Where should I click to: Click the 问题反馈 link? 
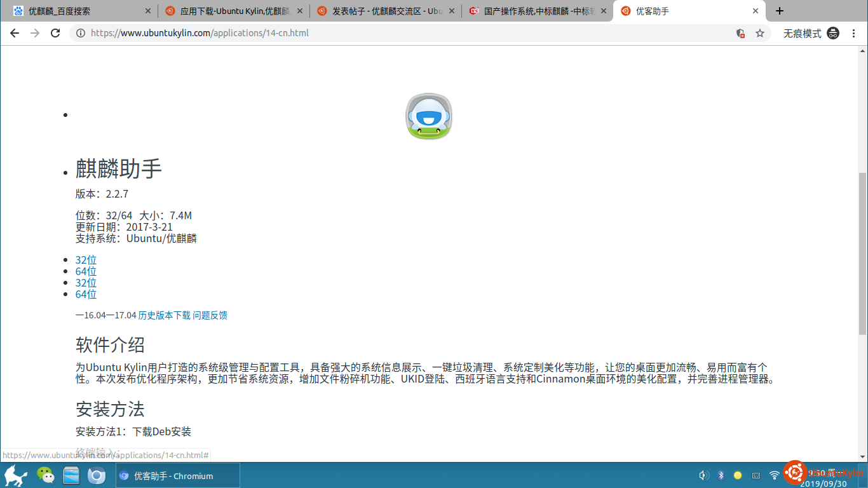(x=210, y=315)
